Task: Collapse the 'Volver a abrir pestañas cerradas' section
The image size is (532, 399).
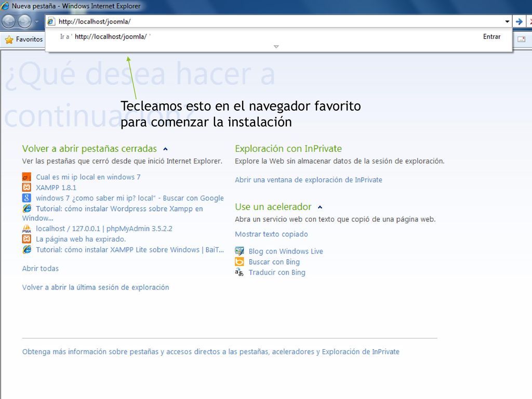Action: (166, 149)
